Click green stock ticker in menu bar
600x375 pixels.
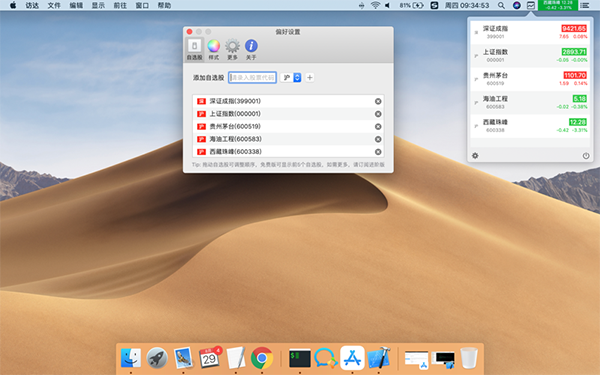pyautogui.click(x=558, y=5)
